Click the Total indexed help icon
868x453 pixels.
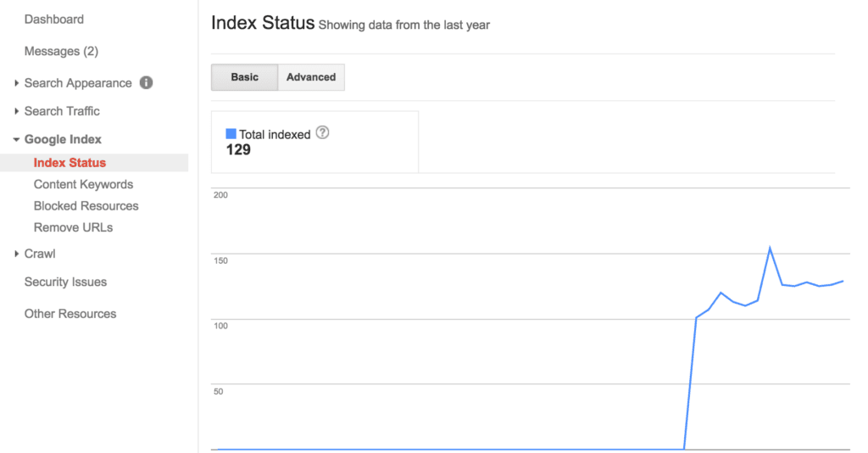coord(322,133)
